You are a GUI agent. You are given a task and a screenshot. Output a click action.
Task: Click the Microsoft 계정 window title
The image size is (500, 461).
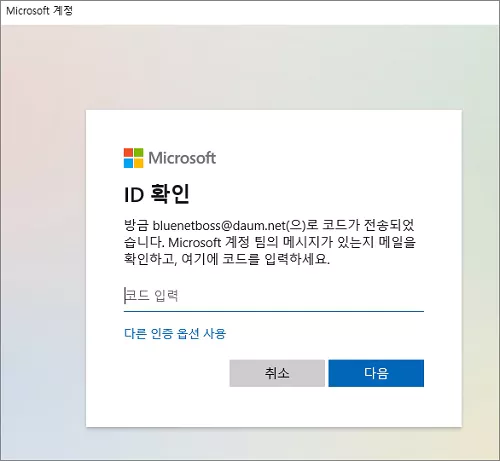click(39, 11)
